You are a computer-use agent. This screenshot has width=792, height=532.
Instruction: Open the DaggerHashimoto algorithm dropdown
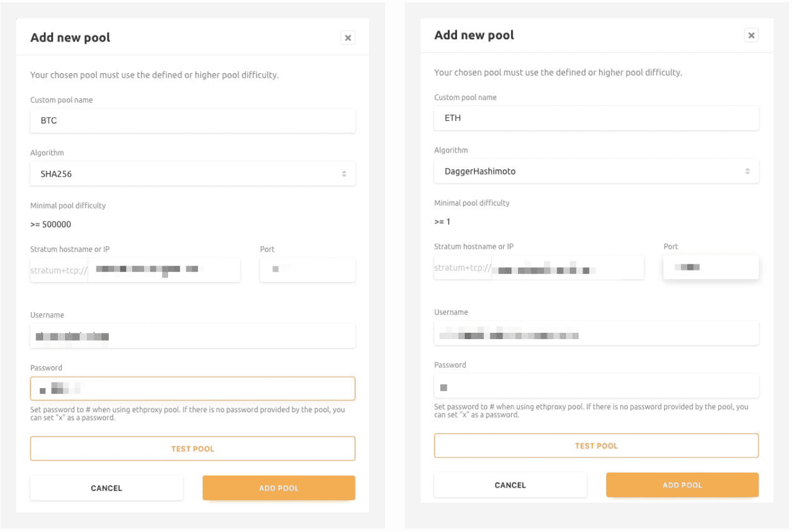tap(596, 172)
